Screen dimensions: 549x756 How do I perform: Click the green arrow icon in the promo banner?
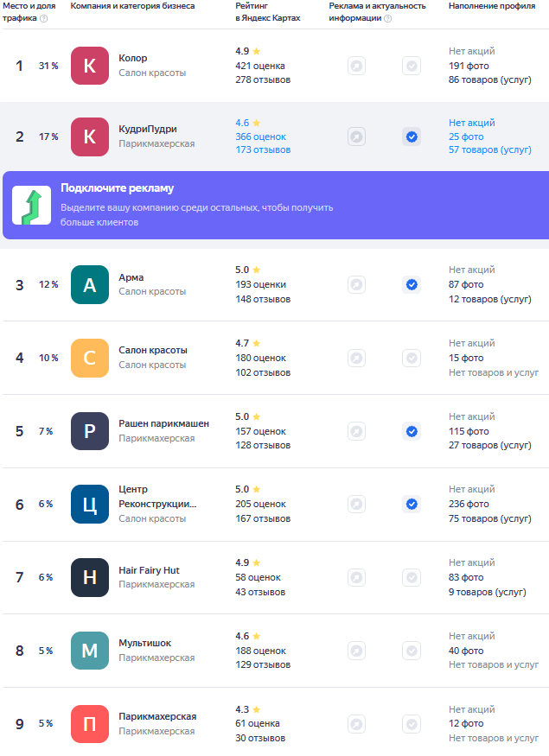tap(31, 206)
